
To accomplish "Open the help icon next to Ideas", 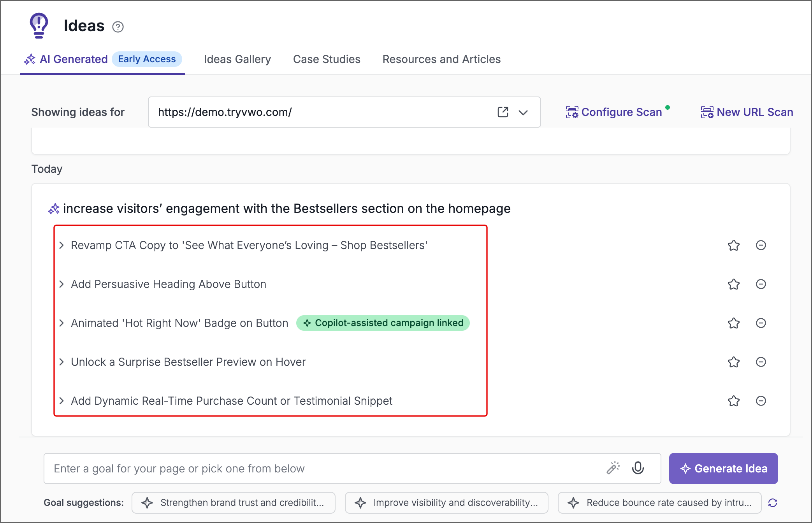I will [x=118, y=27].
